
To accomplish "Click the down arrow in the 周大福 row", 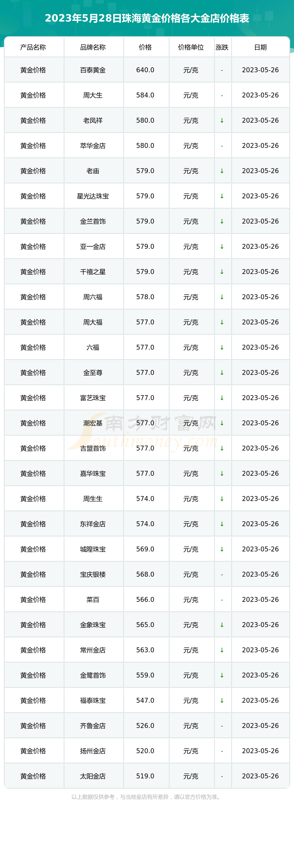I will click(222, 322).
